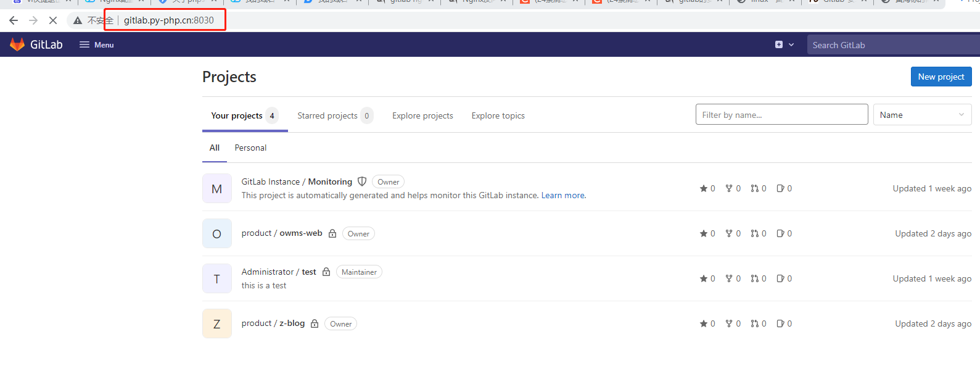This screenshot has width=980, height=384.
Task: Click the star count icon for Monitoring
Action: pyautogui.click(x=704, y=188)
